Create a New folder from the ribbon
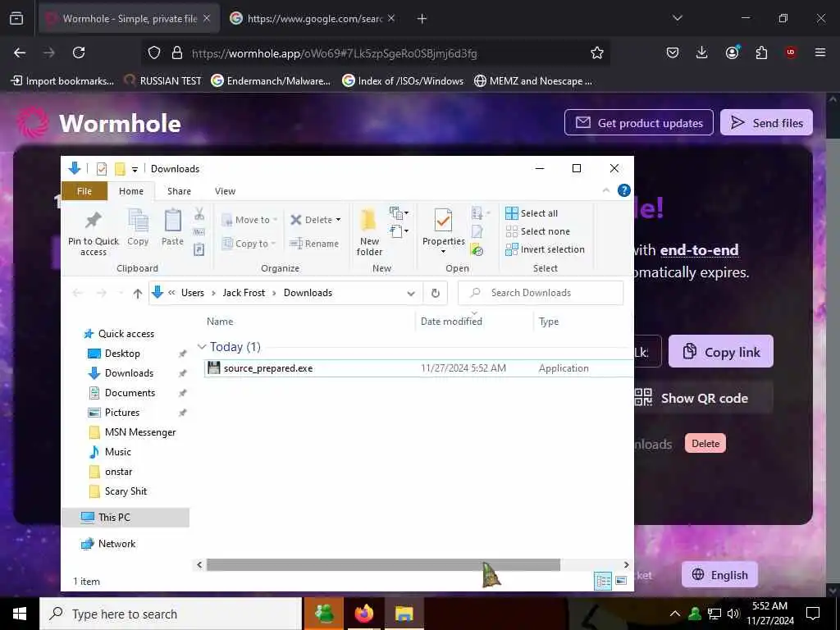The image size is (840, 630). [x=369, y=231]
